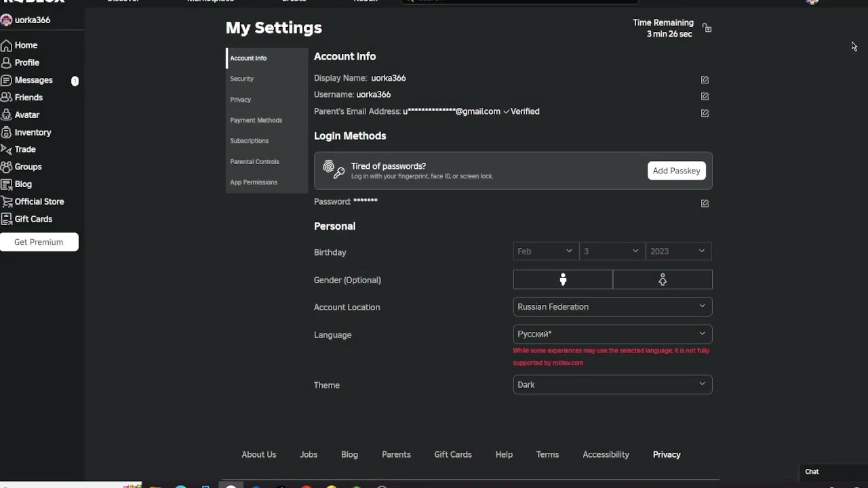Open the Birthday year dropdown showing 2023
The height and width of the screenshot is (488, 868).
(x=679, y=251)
